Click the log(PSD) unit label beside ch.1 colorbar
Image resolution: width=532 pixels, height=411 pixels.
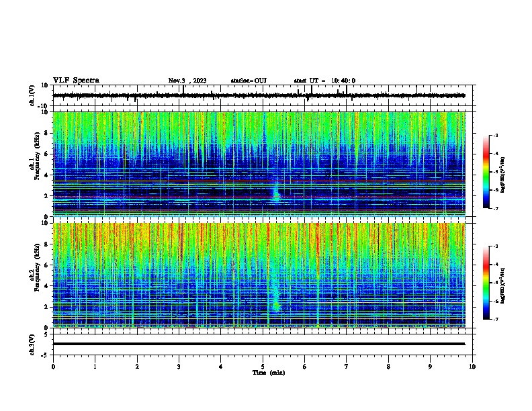pos(502,175)
